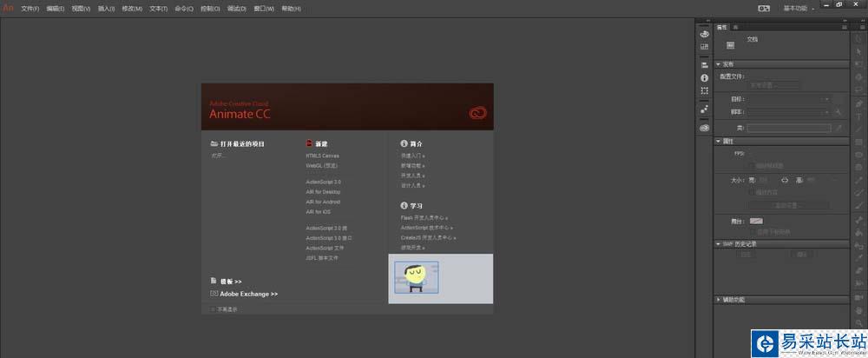The width and height of the screenshot is (868, 358).
Task: Open the Transform panel icon
Action: coord(704,91)
